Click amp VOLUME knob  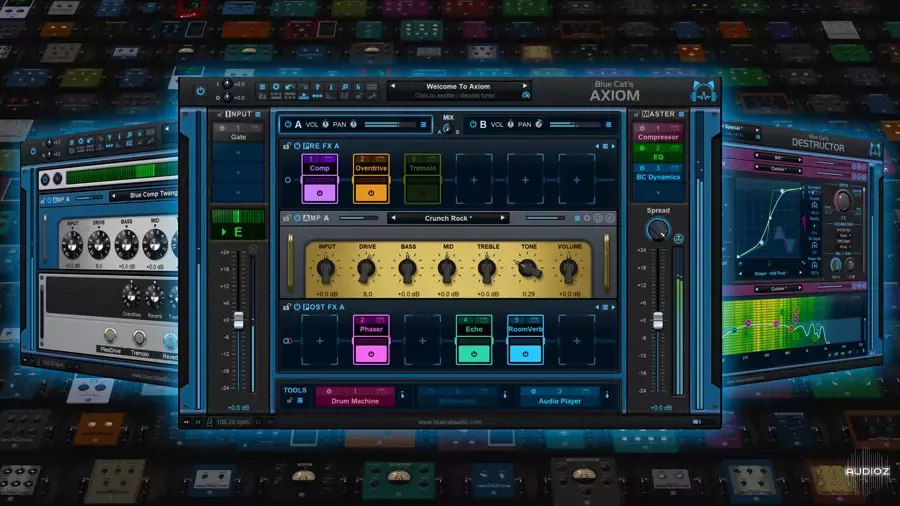tap(569, 270)
